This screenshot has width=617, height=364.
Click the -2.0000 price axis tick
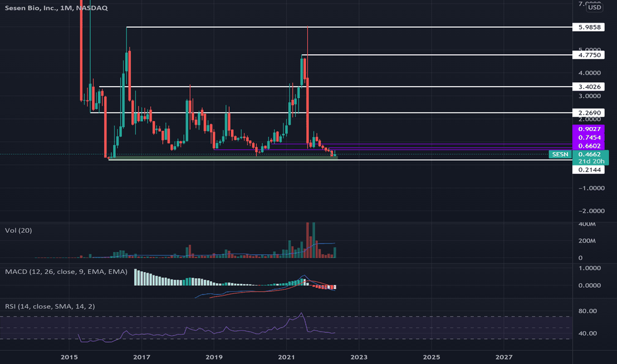(x=591, y=211)
